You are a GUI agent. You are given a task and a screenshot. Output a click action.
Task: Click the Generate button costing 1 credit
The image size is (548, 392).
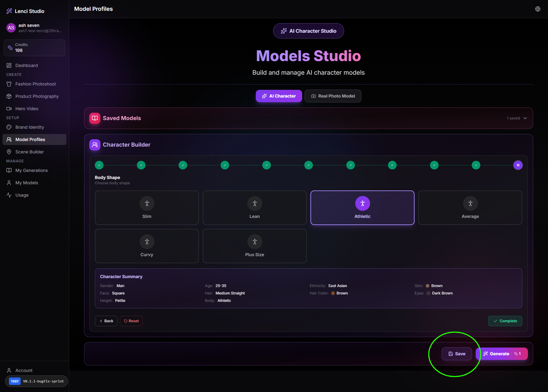pos(502,354)
